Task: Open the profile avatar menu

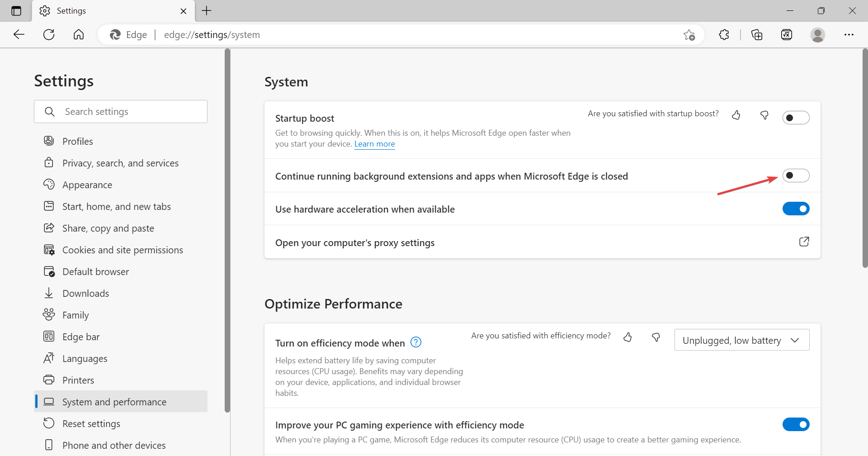Action: 818,34
